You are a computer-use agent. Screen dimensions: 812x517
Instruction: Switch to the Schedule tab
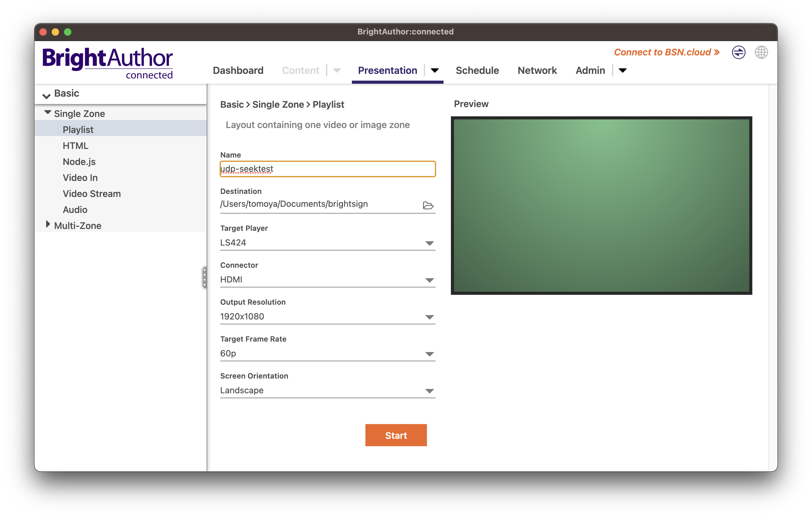click(x=477, y=70)
